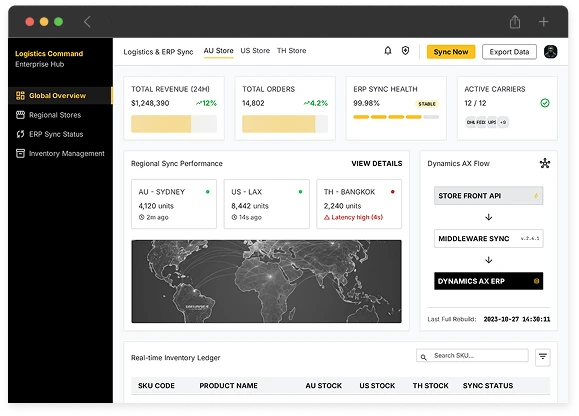579x416 pixels.
Task: Click the Total Revenue progress bar
Action: 174,124
